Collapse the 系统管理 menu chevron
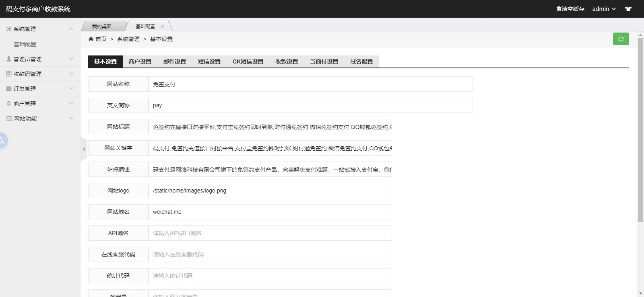 pos(71,29)
